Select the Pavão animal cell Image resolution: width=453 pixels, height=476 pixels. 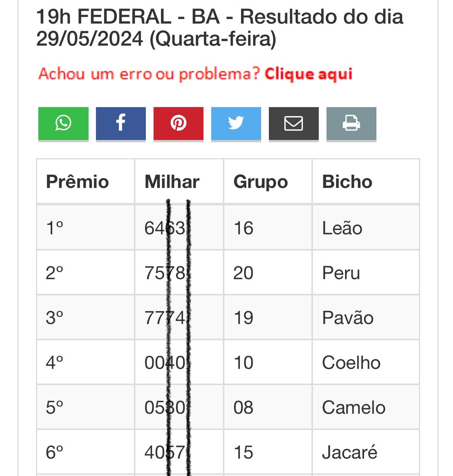pos(348,318)
